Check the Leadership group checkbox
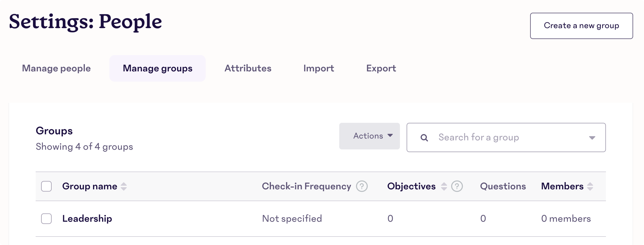Screen dimensions: 644x245 pyautogui.click(x=47, y=218)
